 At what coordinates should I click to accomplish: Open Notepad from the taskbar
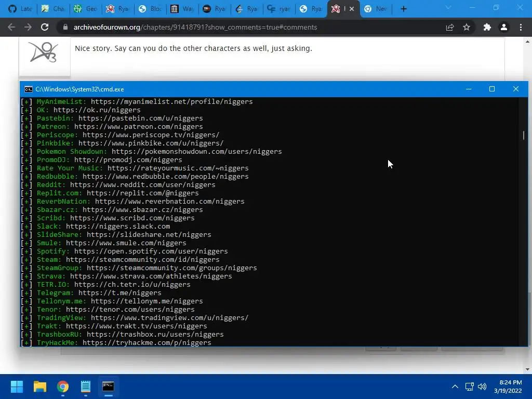pos(86,387)
